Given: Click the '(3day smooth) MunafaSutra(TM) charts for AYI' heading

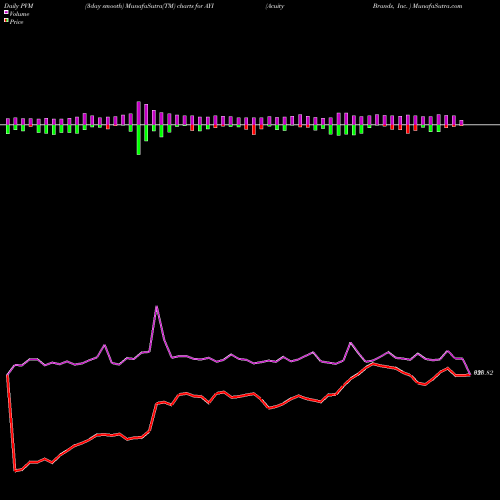Looking at the screenshot, I should [149, 6].
